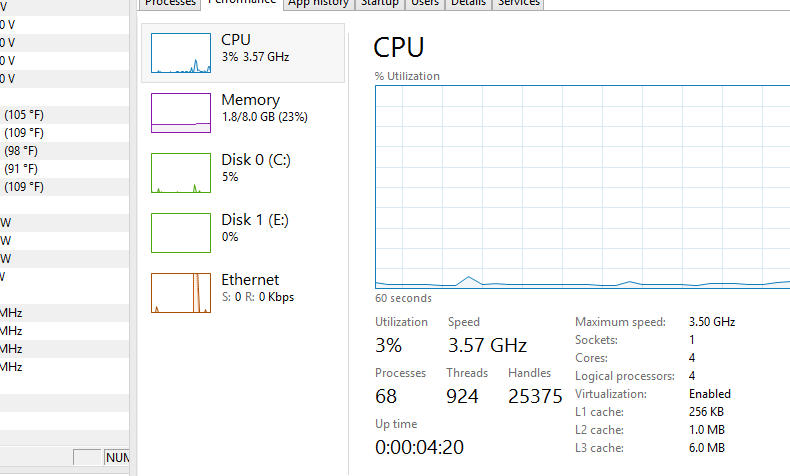Click the Up time value 0:00:04:20
The height and width of the screenshot is (476, 790).
point(419,447)
